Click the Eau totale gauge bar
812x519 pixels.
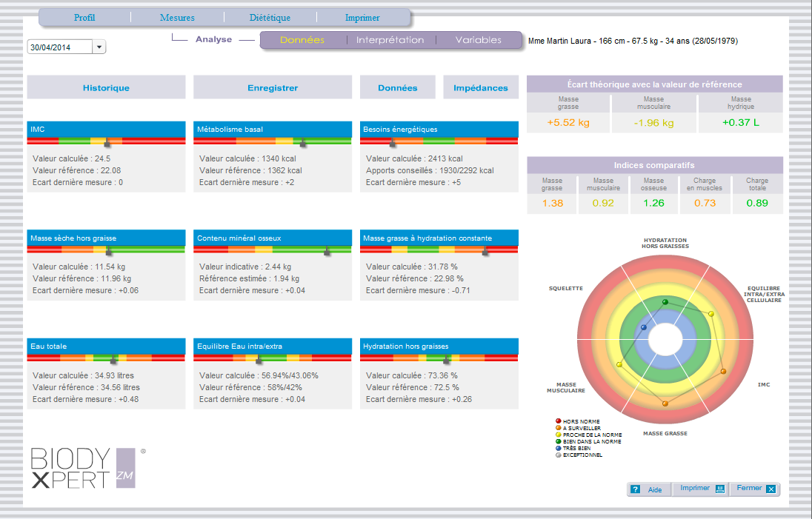(x=106, y=357)
